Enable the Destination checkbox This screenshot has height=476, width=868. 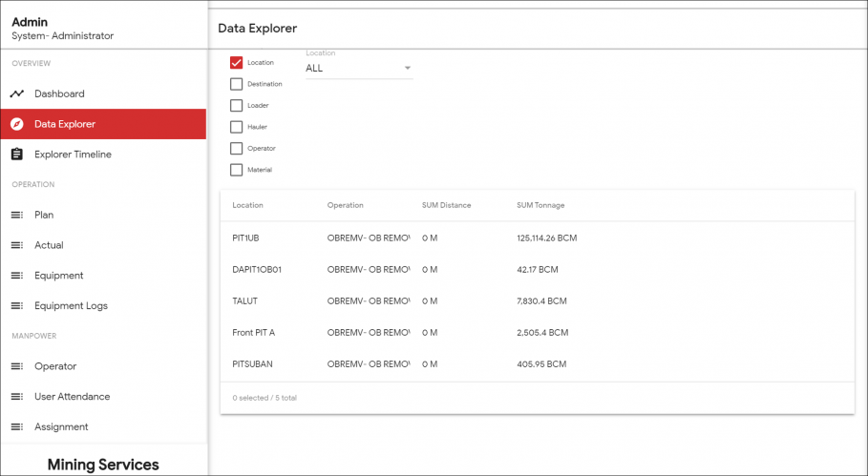click(x=236, y=84)
